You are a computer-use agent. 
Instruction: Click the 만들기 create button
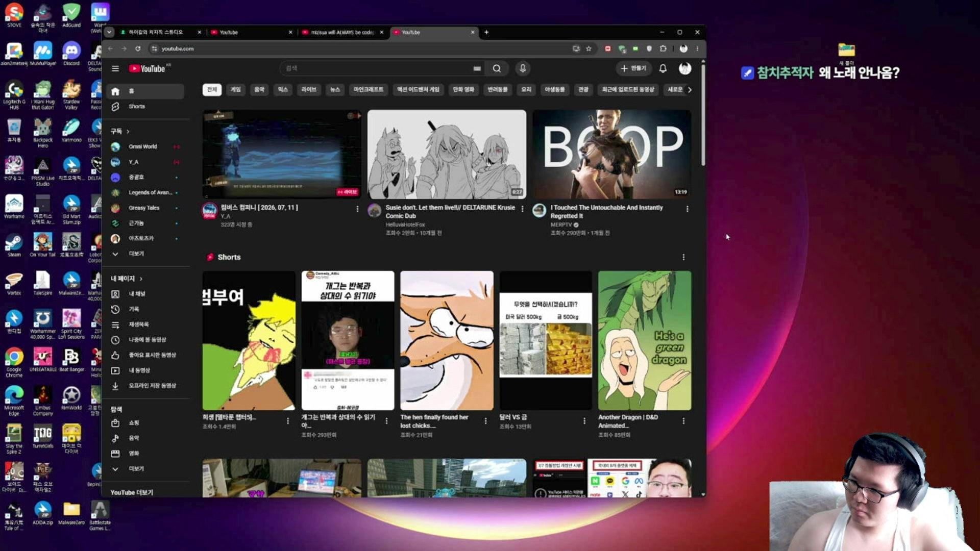point(633,68)
